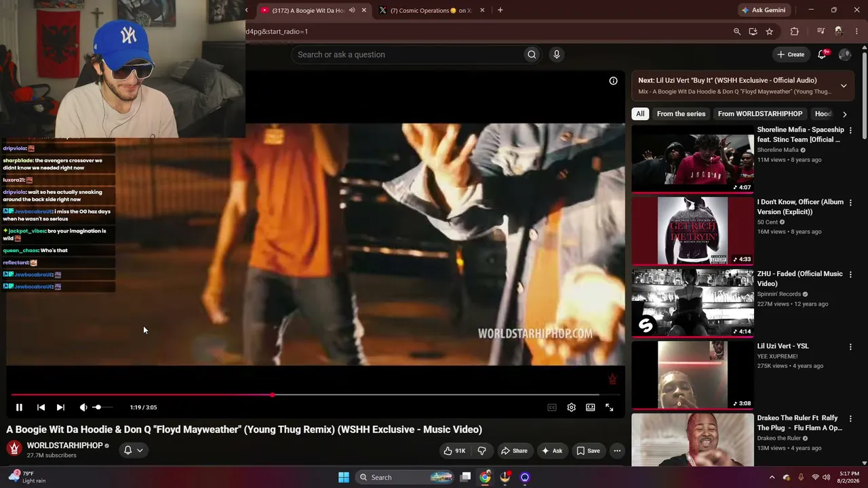Show the video info card icon

[x=613, y=81]
